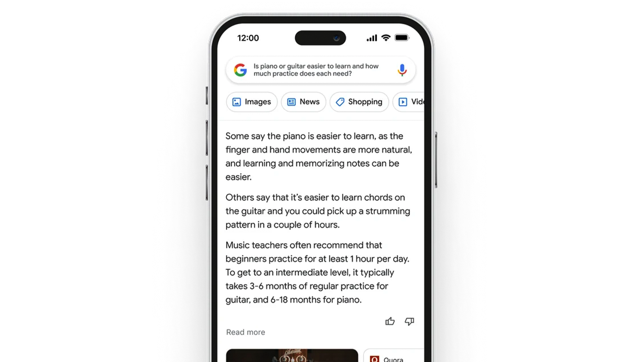644x362 pixels.
Task: Select the Video search filter icon
Action: (402, 102)
